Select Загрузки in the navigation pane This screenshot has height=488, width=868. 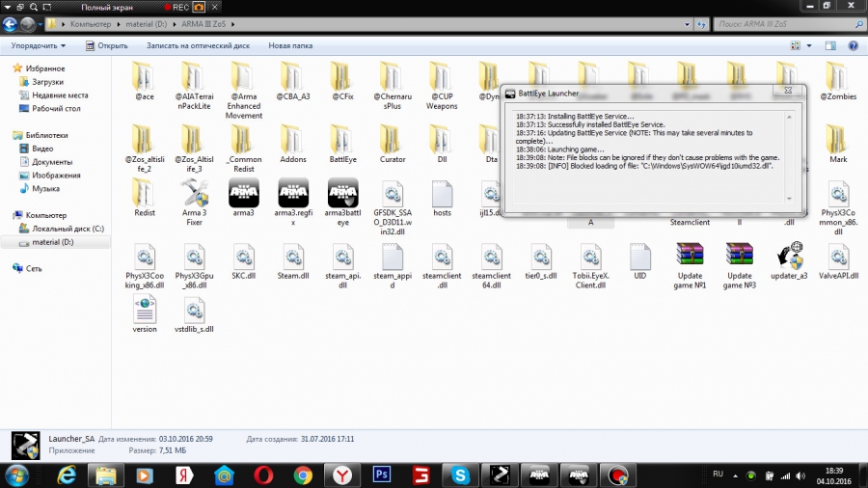[47, 82]
